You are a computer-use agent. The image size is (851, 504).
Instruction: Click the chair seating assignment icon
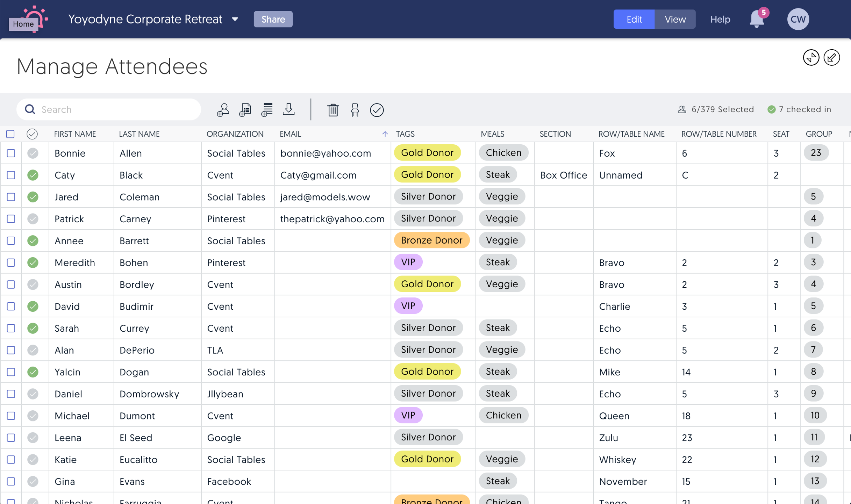pos(355,110)
